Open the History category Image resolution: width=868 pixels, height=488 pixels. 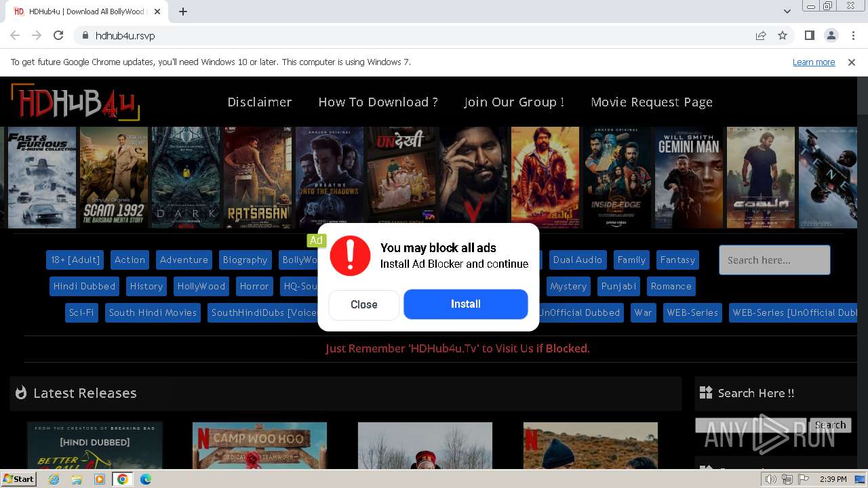pyautogui.click(x=146, y=286)
